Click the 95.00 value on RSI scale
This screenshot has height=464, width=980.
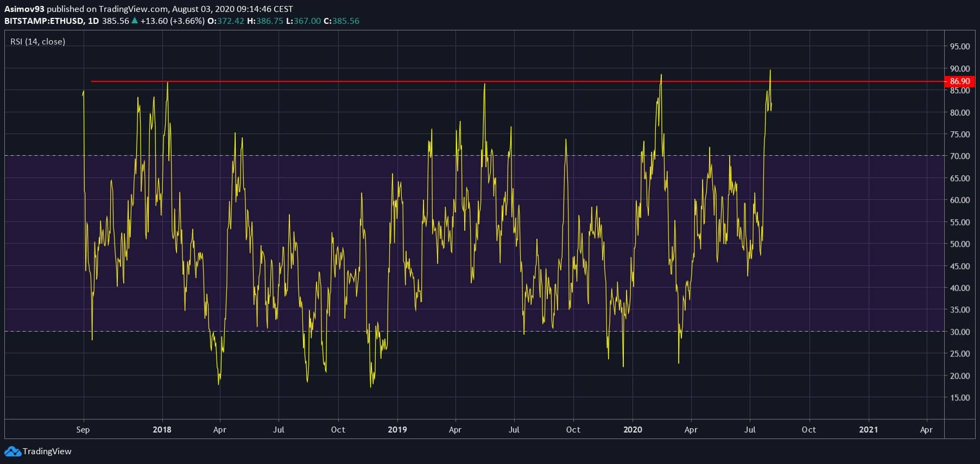pyautogui.click(x=959, y=47)
